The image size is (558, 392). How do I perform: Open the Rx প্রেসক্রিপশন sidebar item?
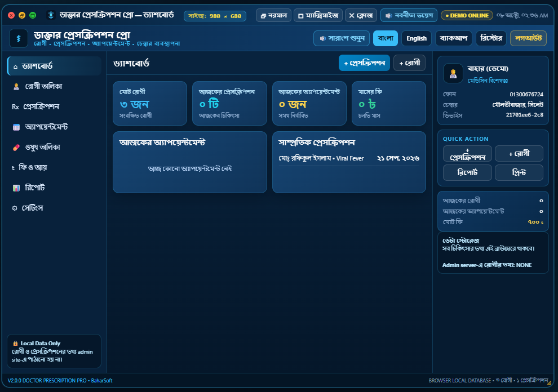point(54,106)
